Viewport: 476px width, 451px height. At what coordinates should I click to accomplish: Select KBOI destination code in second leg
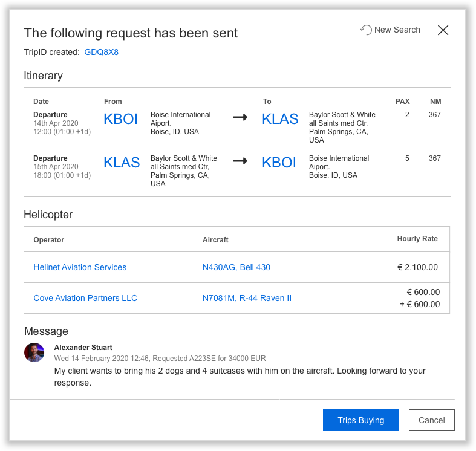coord(279,163)
